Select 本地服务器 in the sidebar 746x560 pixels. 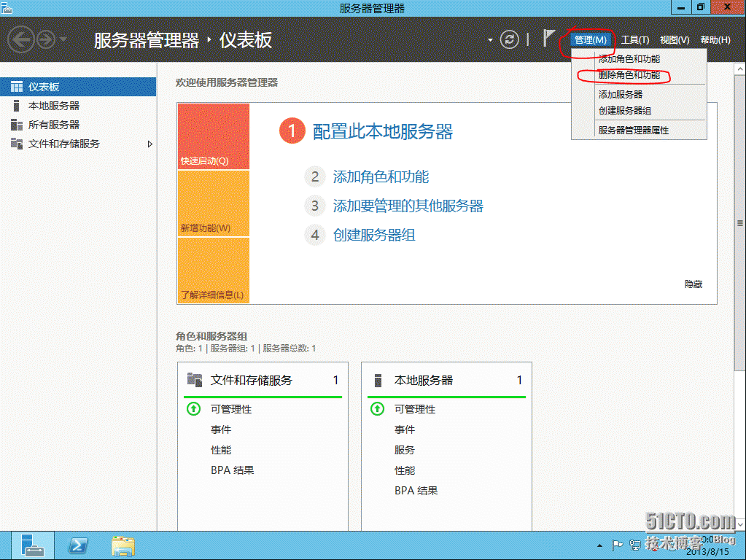point(78,106)
